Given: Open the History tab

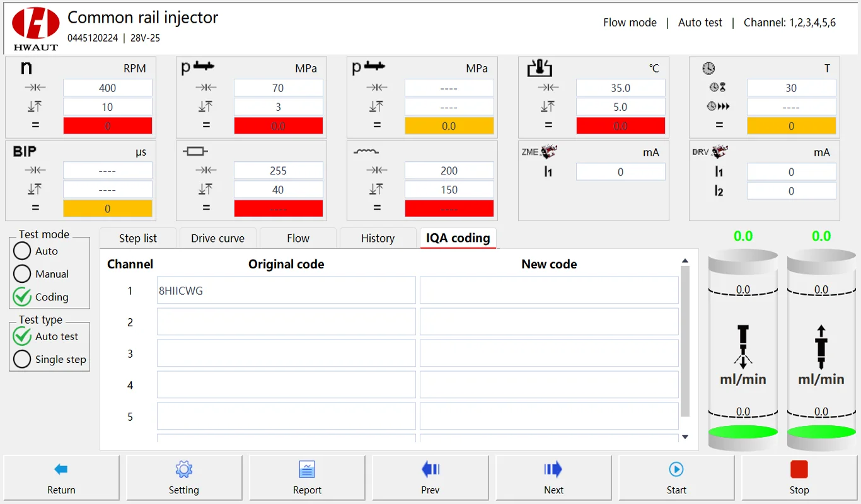Looking at the screenshot, I should tap(378, 238).
